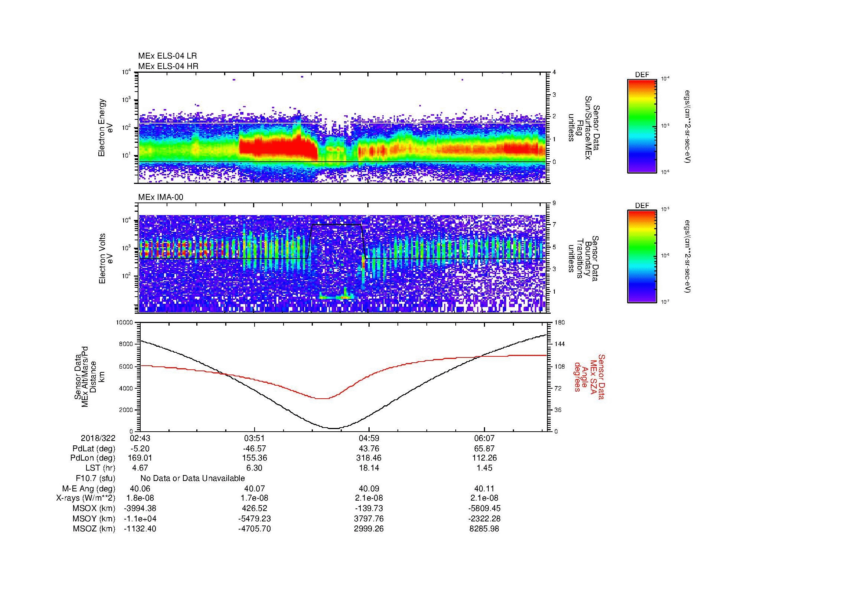This screenshot has height=613, width=868.
Task: Select the "MSOZ (km)" row label
Action: 94,529
